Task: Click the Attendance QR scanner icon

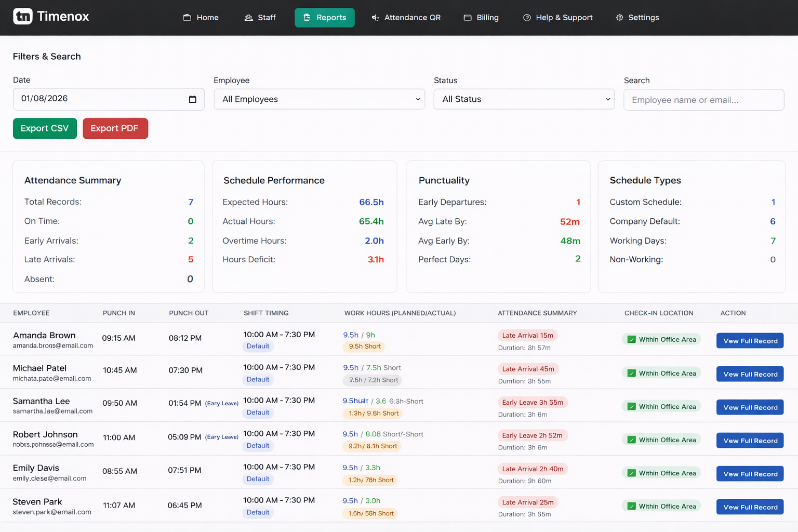Action: 375,17
